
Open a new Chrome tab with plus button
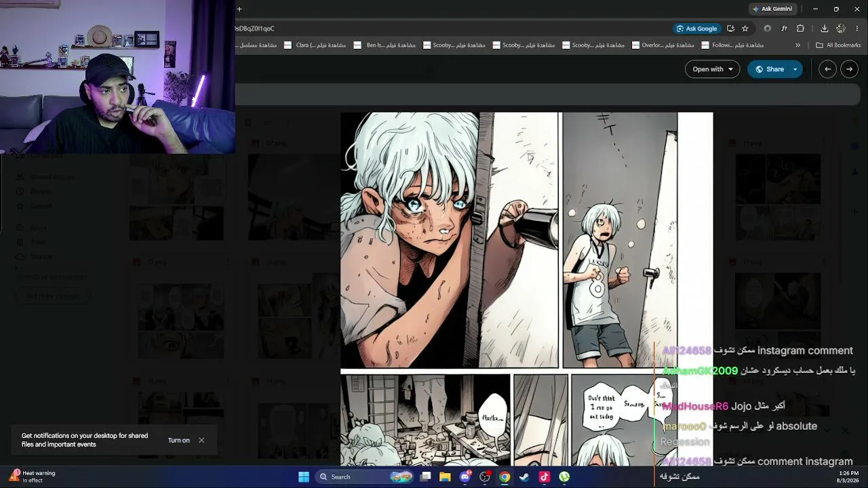(x=239, y=9)
